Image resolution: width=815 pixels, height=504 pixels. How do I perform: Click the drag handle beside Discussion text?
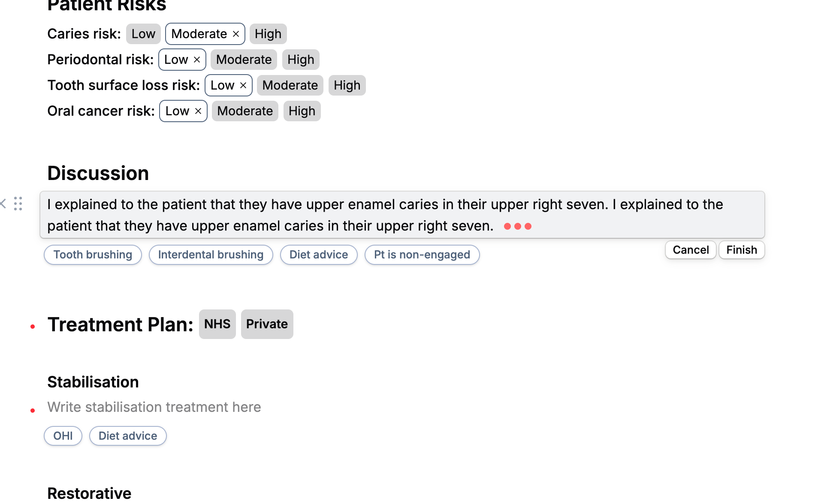coord(18,204)
